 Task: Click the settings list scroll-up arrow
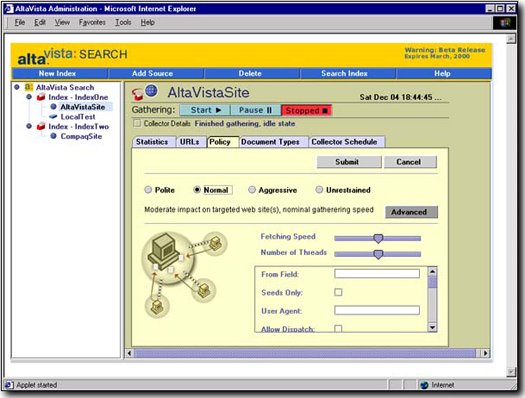(x=433, y=271)
